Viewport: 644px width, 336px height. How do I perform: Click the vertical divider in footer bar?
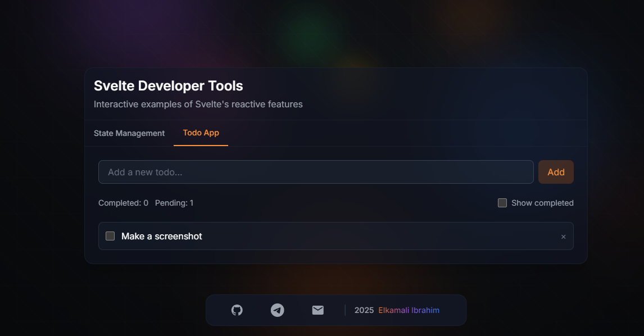coord(345,310)
